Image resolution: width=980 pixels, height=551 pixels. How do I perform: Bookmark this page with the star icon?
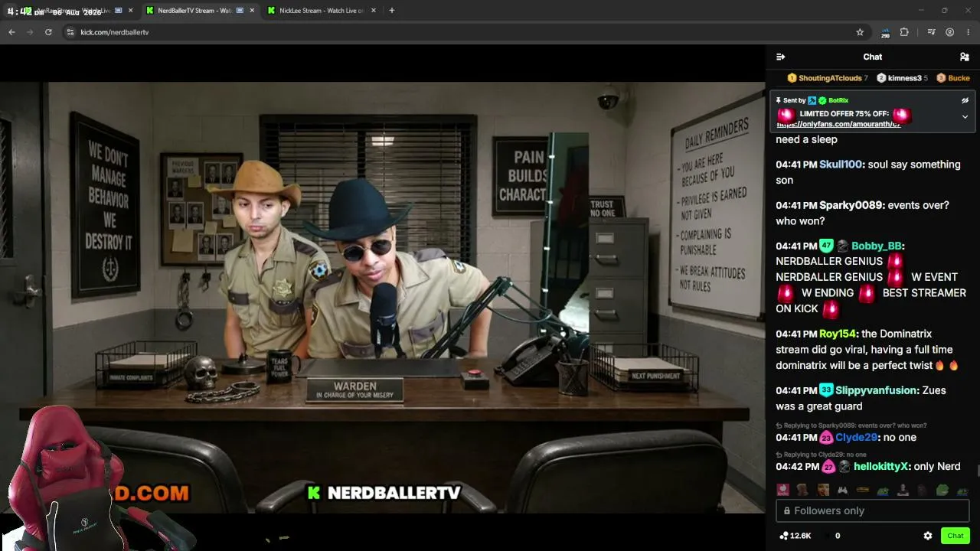(860, 32)
